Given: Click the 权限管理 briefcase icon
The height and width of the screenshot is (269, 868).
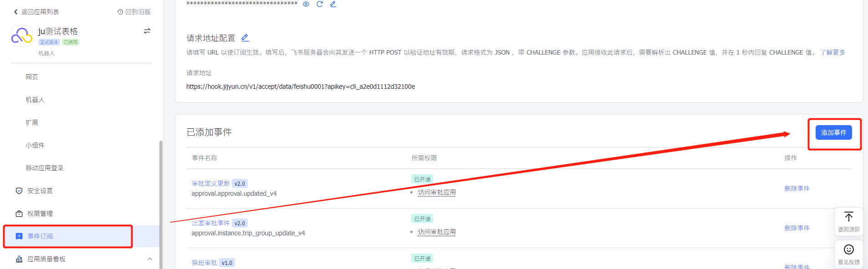Looking at the screenshot, I should tap(19, 213).
